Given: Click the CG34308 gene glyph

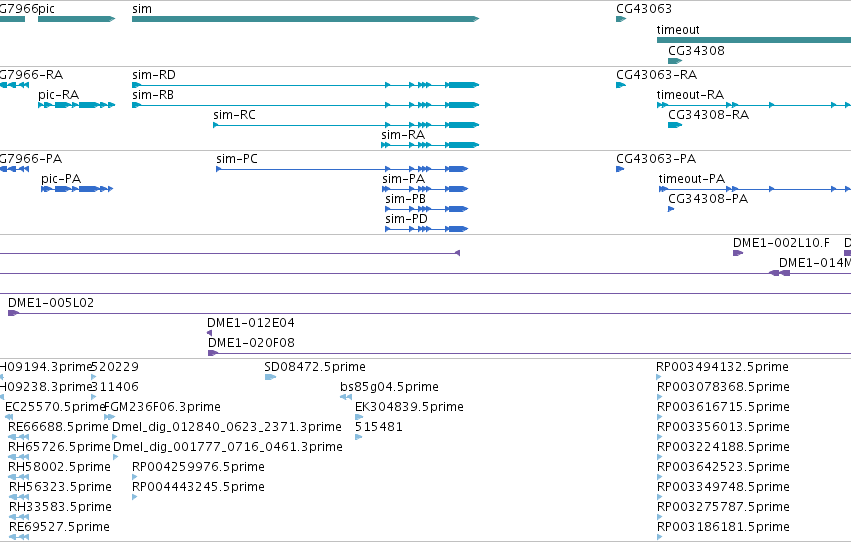Looking at the screenshot, I should click(675, 61).
